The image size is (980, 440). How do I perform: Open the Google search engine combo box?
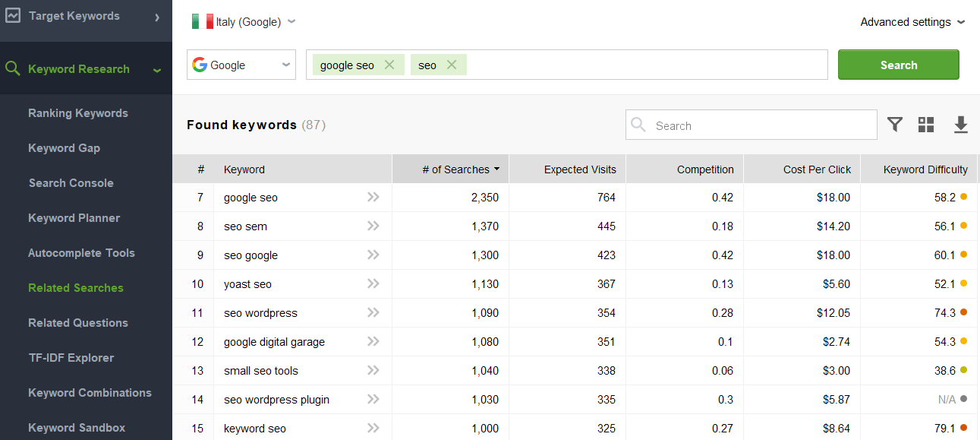point(241,65)
